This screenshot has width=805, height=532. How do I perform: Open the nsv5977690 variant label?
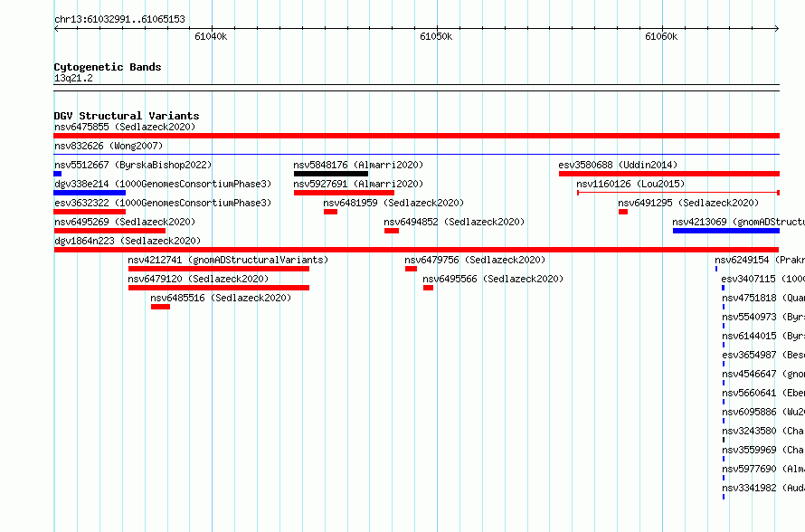tap(763, 469)
